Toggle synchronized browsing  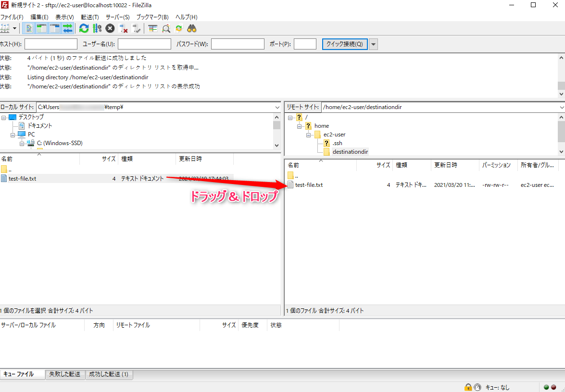179,28
